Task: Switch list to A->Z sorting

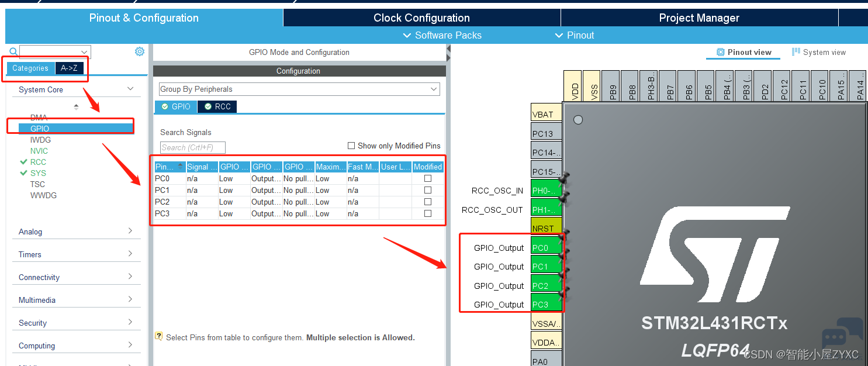Action: [69, 68]
